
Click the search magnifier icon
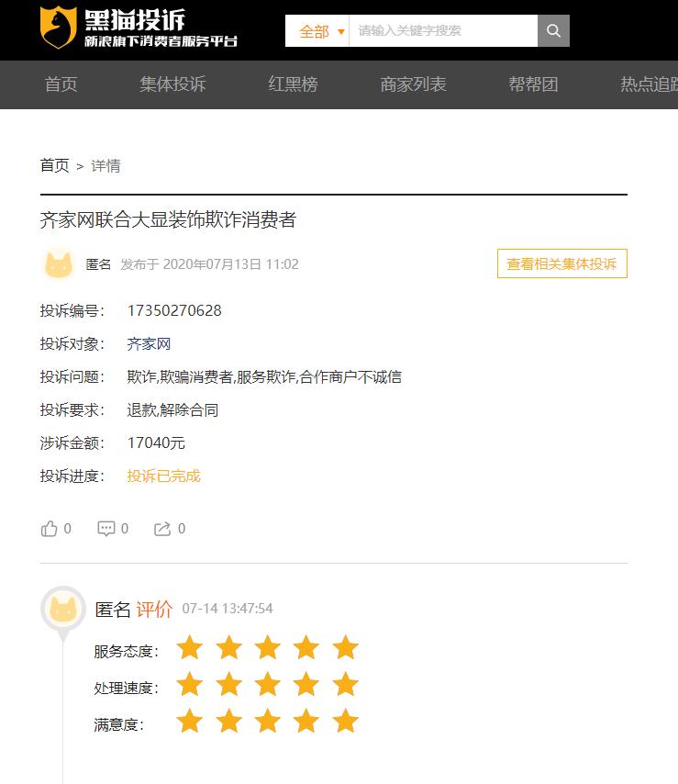click(553, 30)
